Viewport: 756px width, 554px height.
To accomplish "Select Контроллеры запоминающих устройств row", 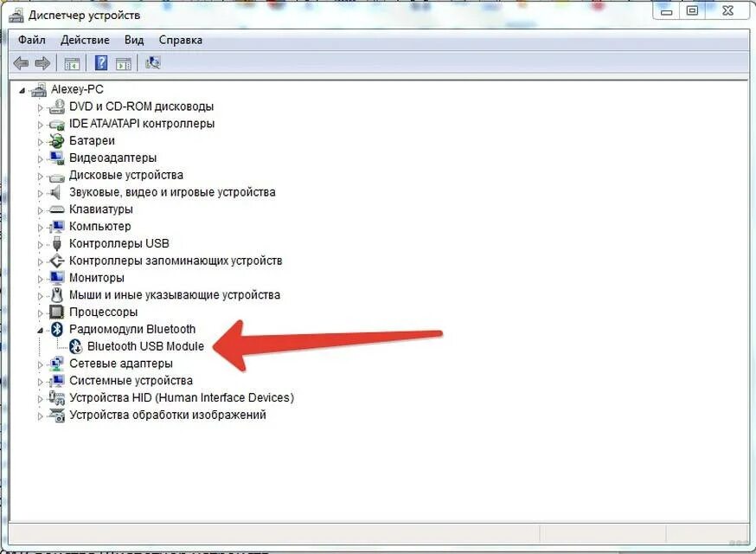I will tap(176, 261).
